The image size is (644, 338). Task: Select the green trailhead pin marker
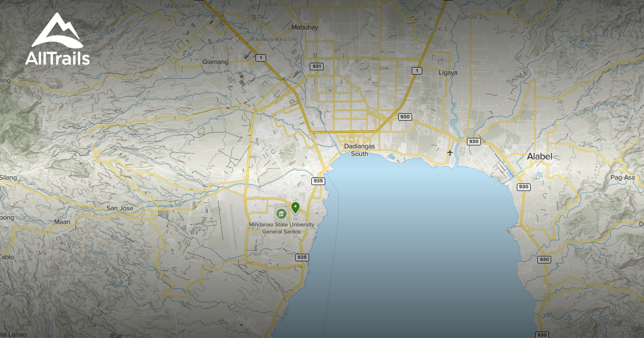point(296,208)
